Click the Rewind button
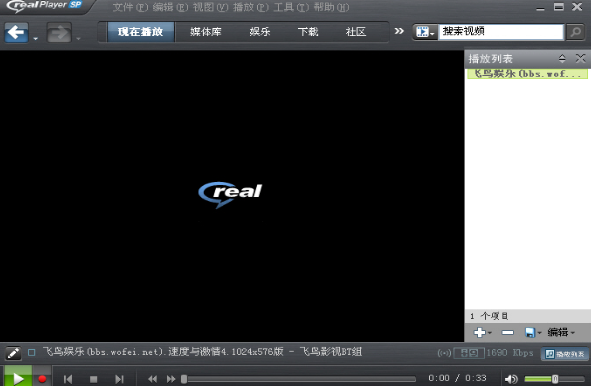The height and width of the screenshot is (386, 591). click(x=153, y=379)
